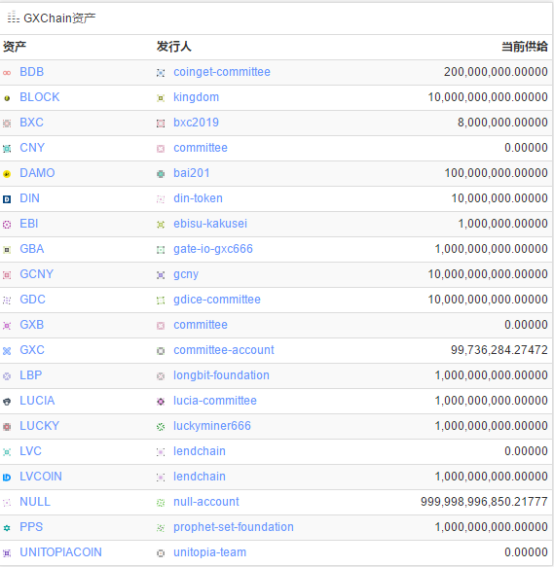Image resolution: width=554 pixels, height=568 pixels.
Task: Open the BLOCK asset link
Action: 39,97
